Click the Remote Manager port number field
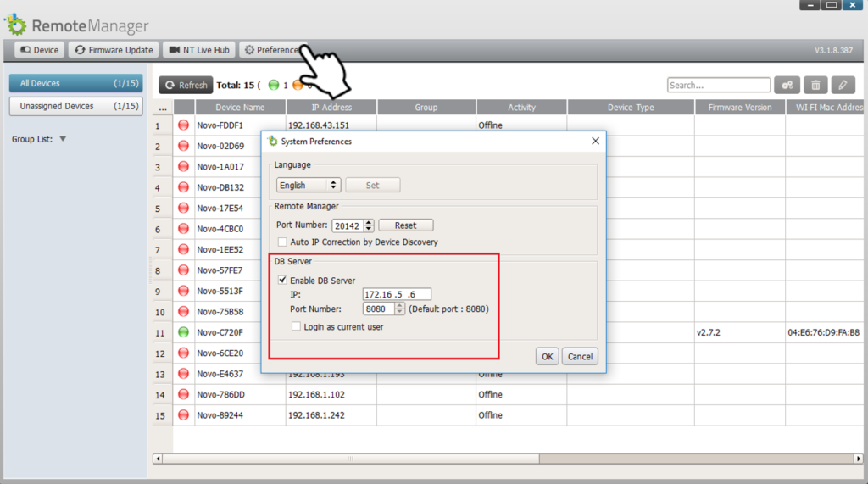 348,225
